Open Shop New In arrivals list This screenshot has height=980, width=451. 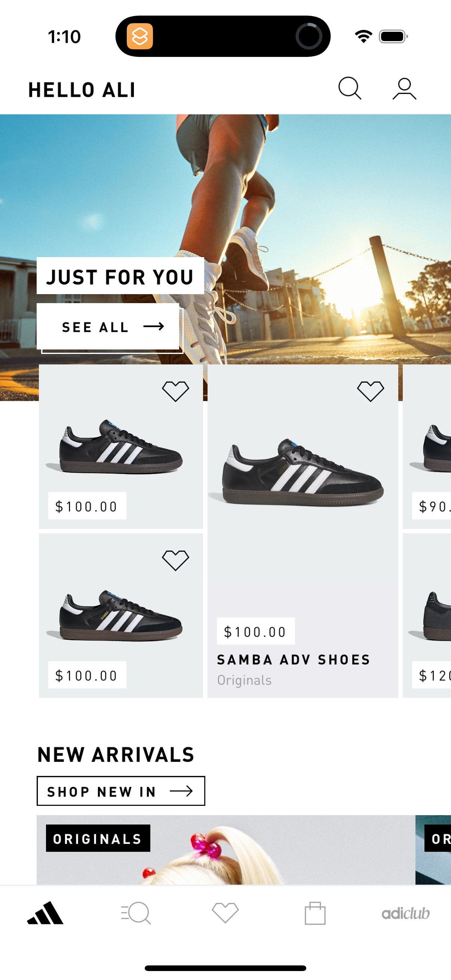click(120, 792)
